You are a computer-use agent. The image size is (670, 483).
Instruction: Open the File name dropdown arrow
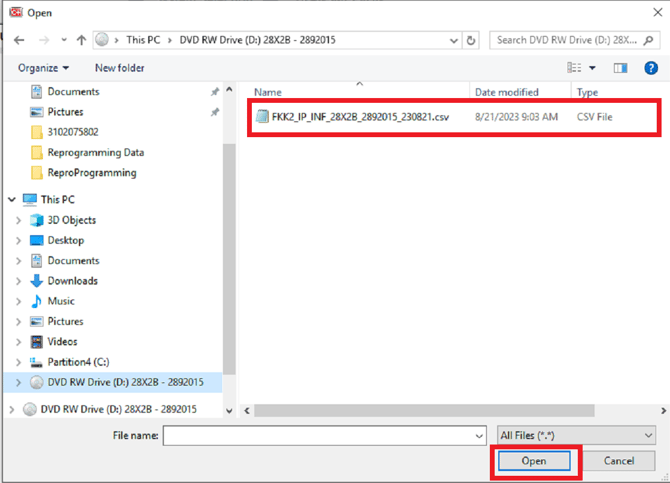pos(479,436)
